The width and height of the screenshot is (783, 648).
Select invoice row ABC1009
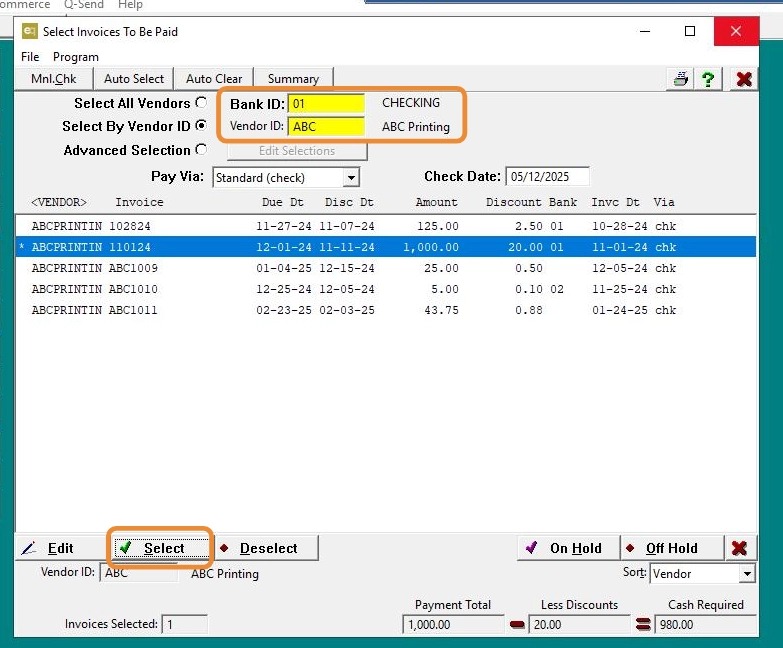click(386, 268)
